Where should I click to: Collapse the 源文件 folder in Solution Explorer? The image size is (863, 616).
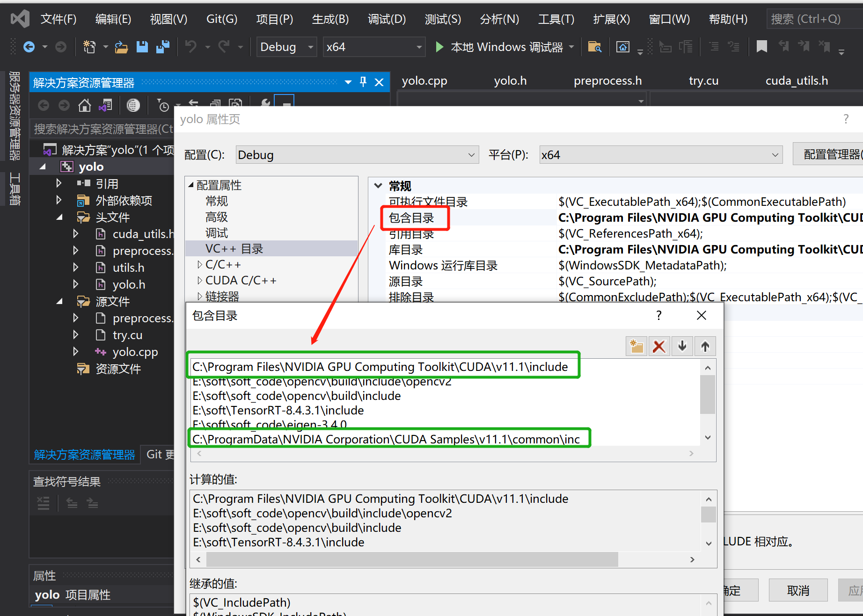59,301
